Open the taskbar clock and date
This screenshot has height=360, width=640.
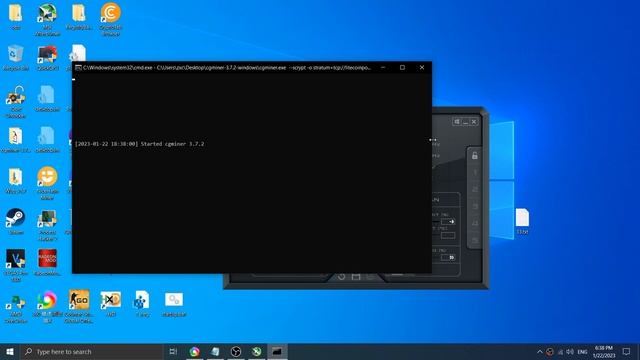point(604,351)
